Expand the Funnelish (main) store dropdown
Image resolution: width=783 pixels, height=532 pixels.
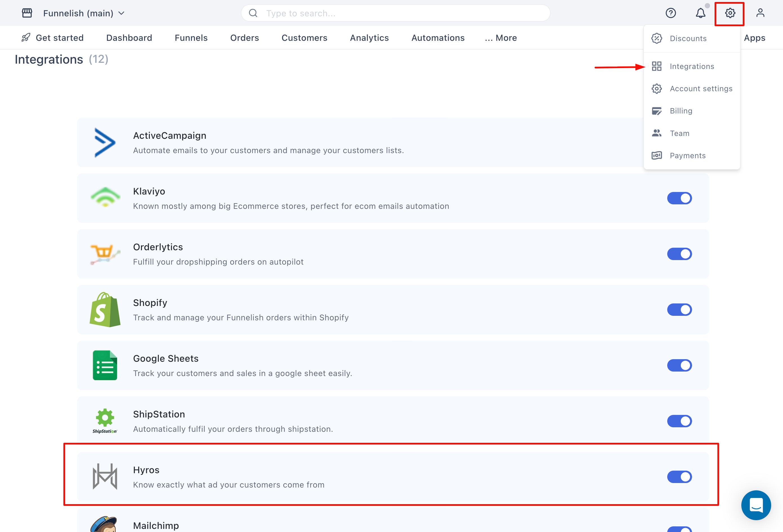tap(84, 13)
